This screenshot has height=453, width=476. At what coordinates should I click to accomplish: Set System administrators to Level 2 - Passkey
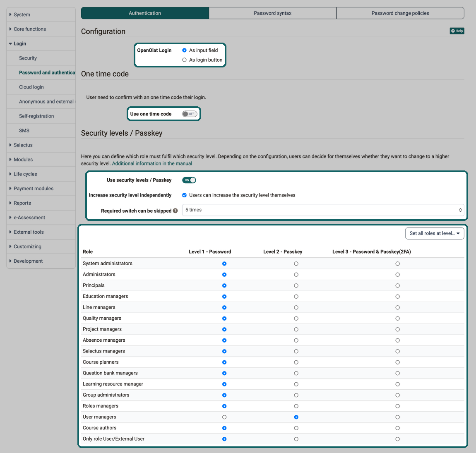(x=296, y=264)
